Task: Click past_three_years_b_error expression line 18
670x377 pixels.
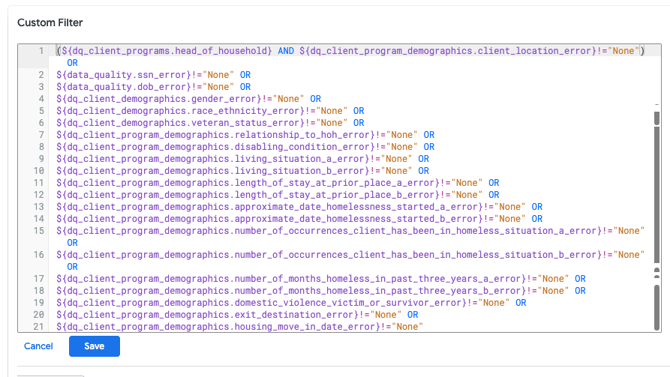Action: click(312, 290)
